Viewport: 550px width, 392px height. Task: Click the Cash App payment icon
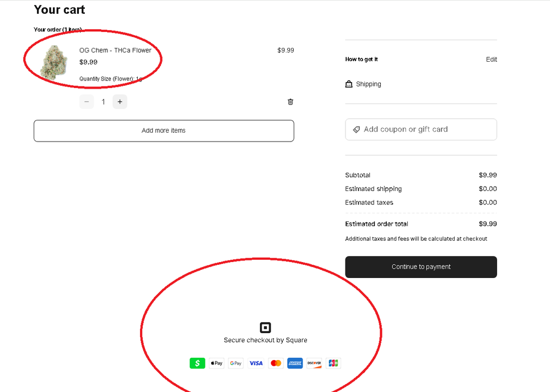click(x=197, y=363)
